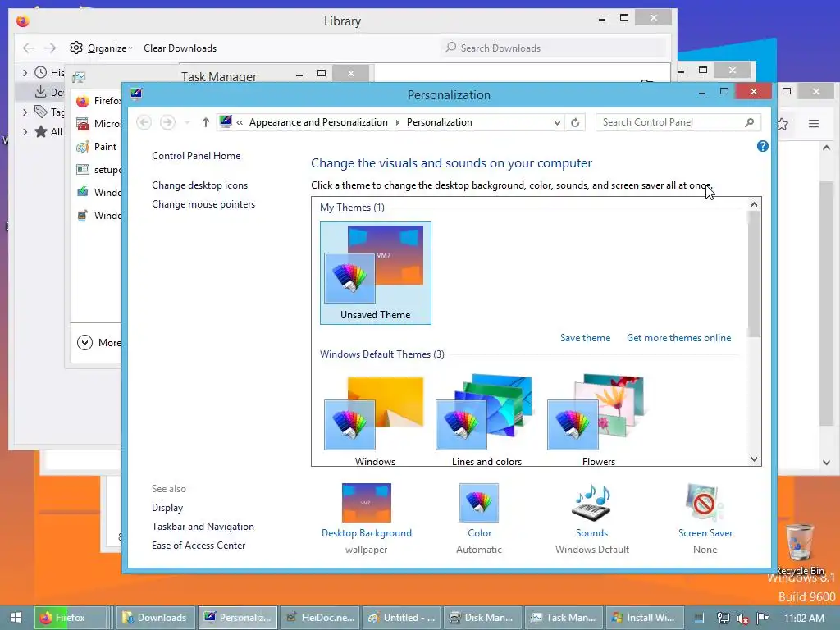840x630 pixels.
Task: Switch to Downloads taskbar button
Action: 156,618
